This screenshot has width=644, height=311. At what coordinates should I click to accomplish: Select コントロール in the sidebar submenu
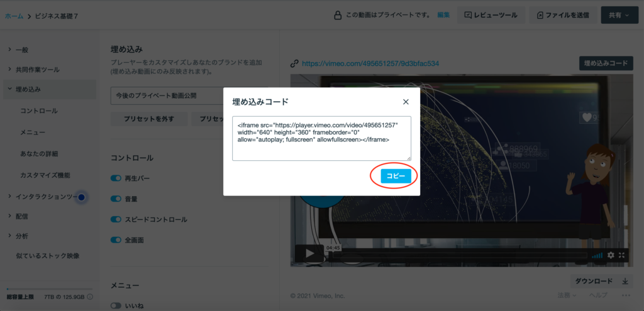pyautogui.click(x=39, y=111)
